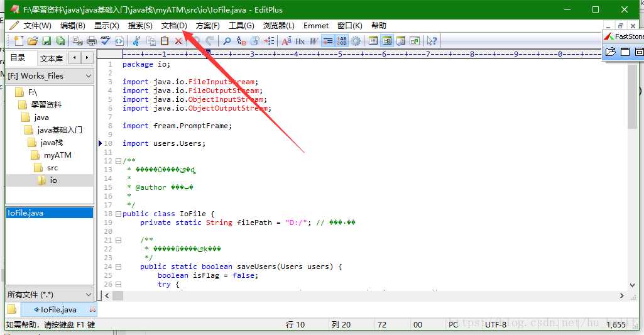Click the FastStone open file icon
The width and height of the screenshot is (644, 335).
(611, 52)
